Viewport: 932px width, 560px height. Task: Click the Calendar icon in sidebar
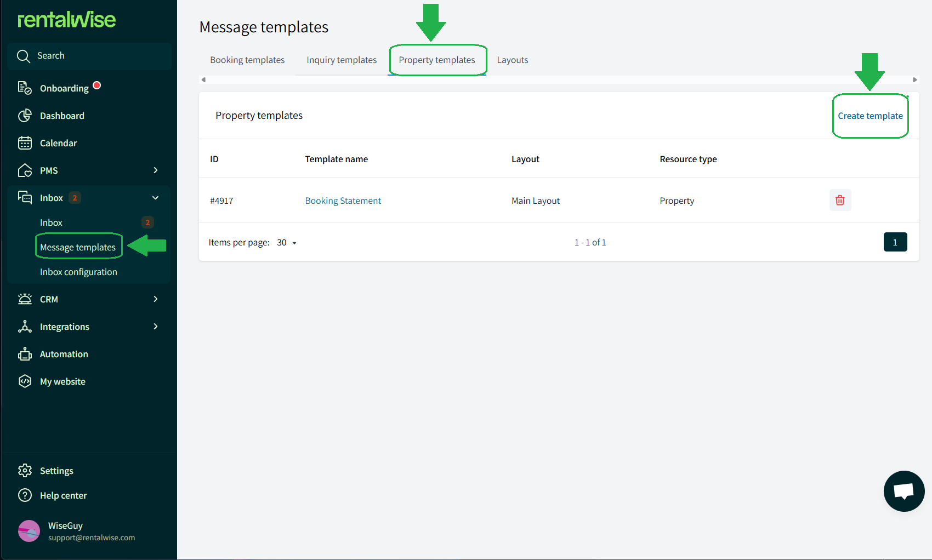click(25, 143)
